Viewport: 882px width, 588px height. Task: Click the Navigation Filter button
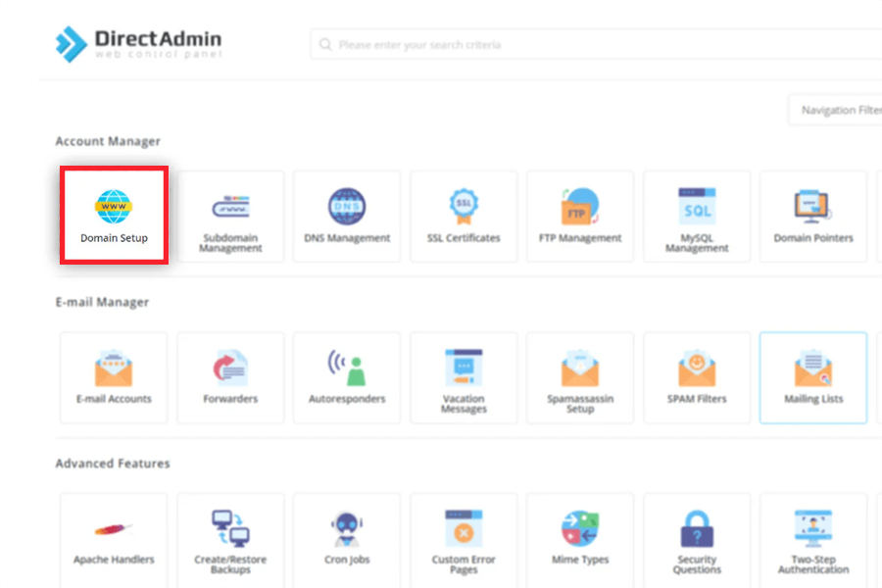838,110
